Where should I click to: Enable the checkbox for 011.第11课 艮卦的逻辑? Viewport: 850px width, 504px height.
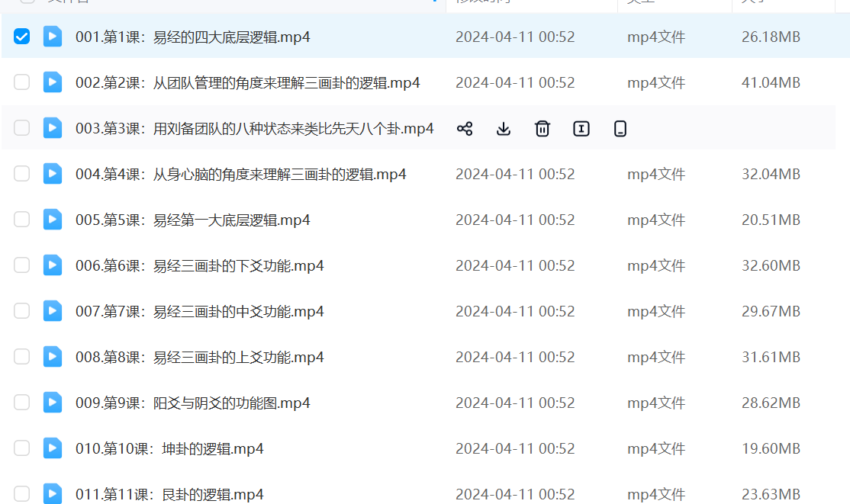click(22, 494)
